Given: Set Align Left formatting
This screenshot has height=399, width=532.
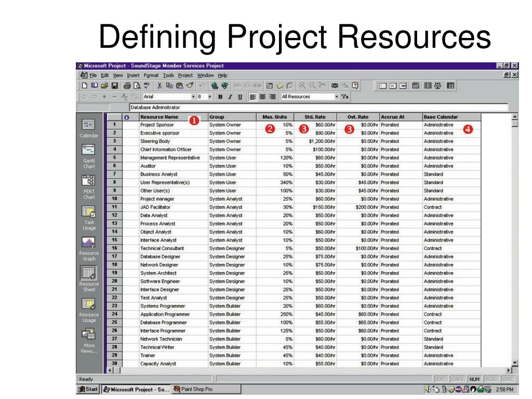Looking at the screenshot, I should pyautogui.click(x=252, y=97).
